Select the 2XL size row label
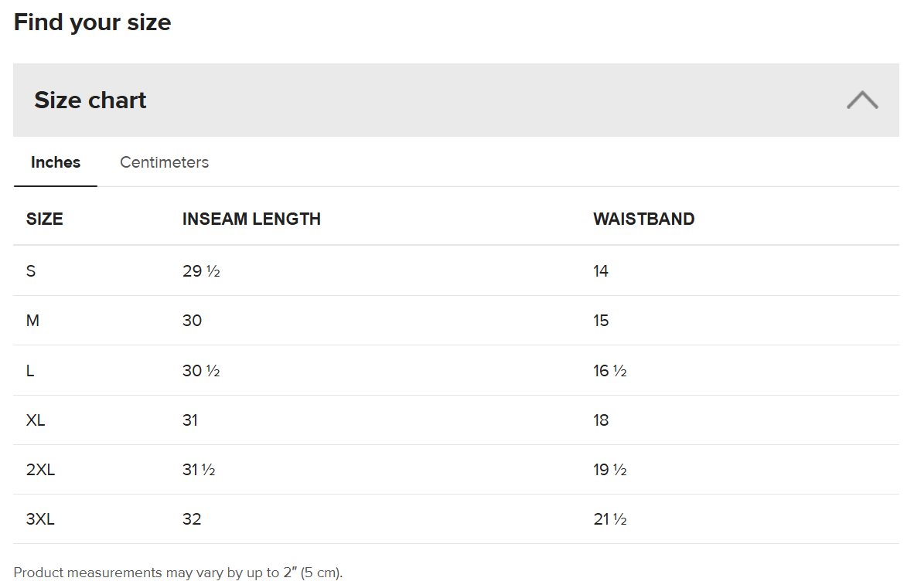 (x=40, y=470)
